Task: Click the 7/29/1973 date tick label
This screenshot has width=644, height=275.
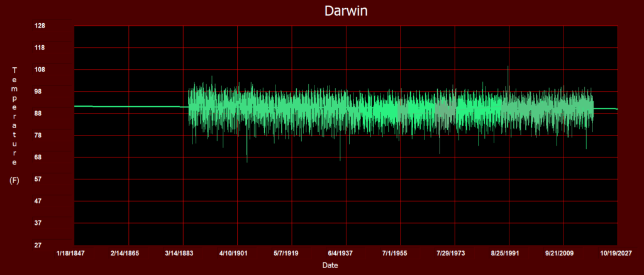Action: coord(451,253)
